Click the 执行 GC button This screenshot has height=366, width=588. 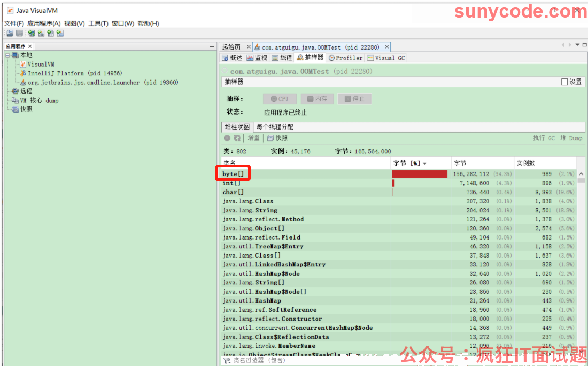coord(544,138)
